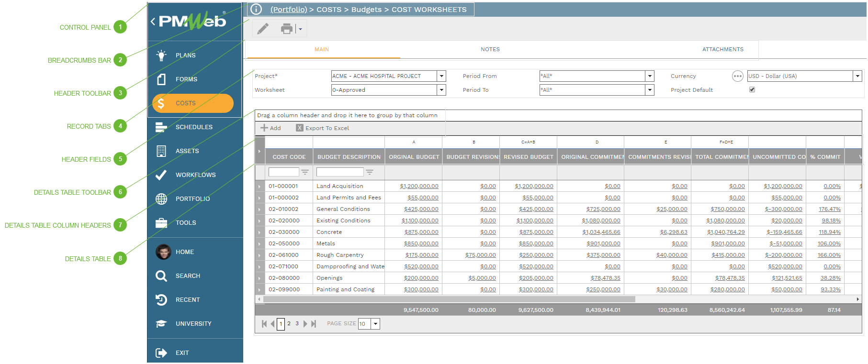This screenshot has height=364, width=868.
Task: Click Export To Excel button
Action: click(323, 128)
